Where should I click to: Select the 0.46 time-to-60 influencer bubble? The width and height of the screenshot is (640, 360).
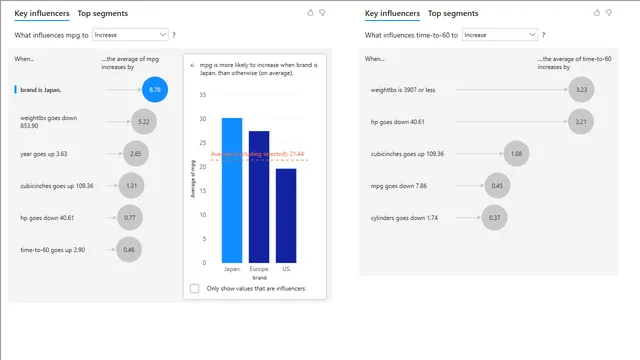(129, 249)
